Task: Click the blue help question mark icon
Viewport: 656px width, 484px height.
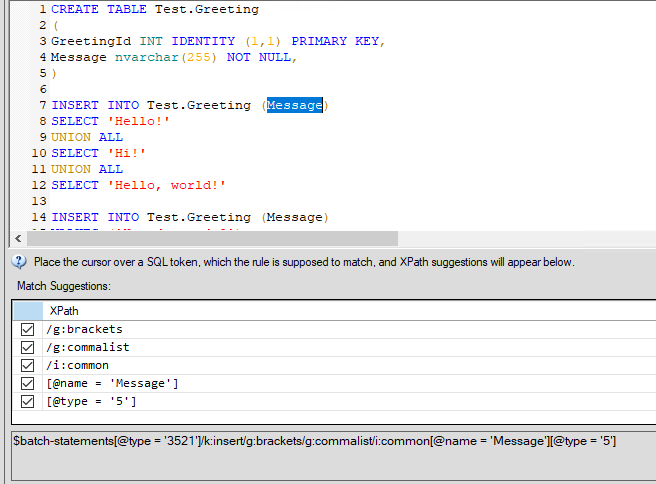Action: pos(19,262)
